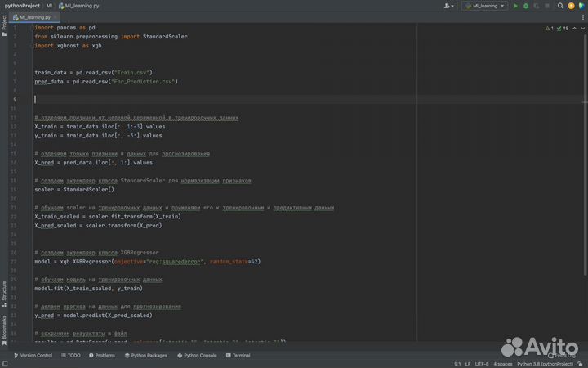This screenshot has width=588, height=368.
Task: Click 'scaler = StandardScaler()' on line 19
Action: click(74, 190)
